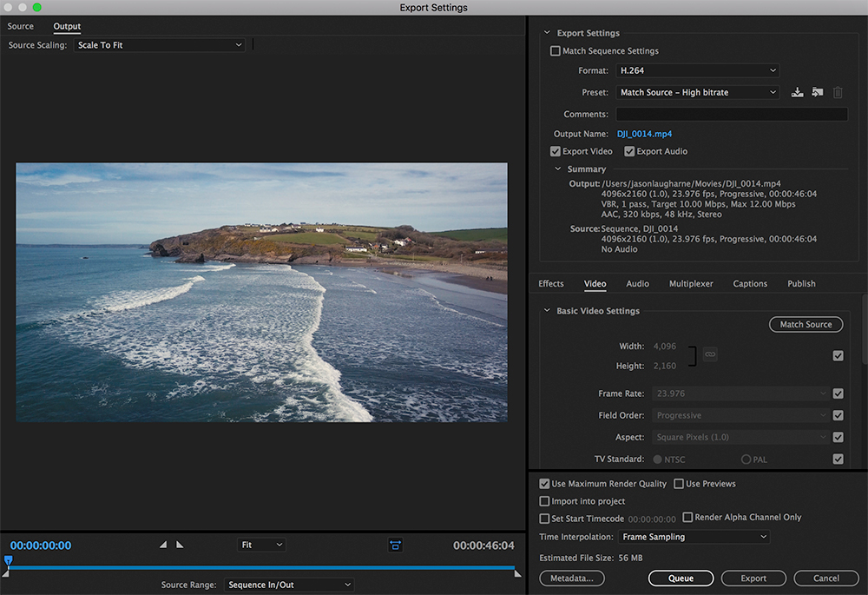Click the Set In Point triangle
Viewport: 868px width, 595px height.
click(x=162, y=545)
